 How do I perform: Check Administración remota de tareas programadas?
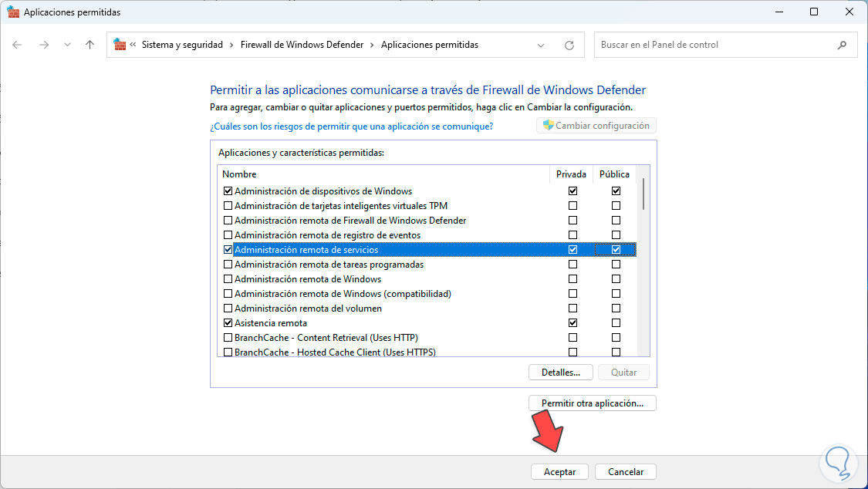pyautogui.click(x=228, y=265)
